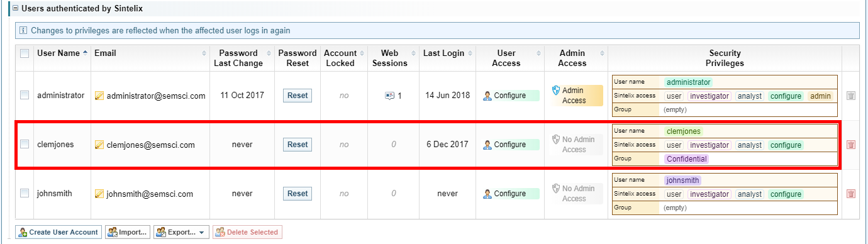Click the Password Reset column header
This screenshot has height=244, width=868.
coord(298,58)
